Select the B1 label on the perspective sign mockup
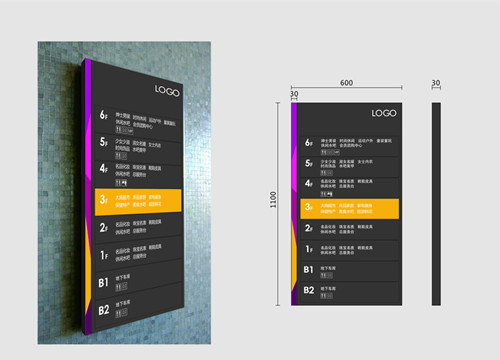Image resolution: width=500 pixels, height=360 pixels. pos(103,283)
